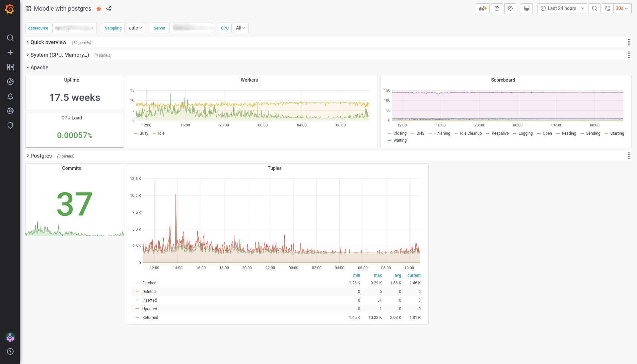Image resolution: width=637 pixels, height=364 pixels.
Task: Toggle Returned series in Tuples legend
Action: tap(150, 318)
